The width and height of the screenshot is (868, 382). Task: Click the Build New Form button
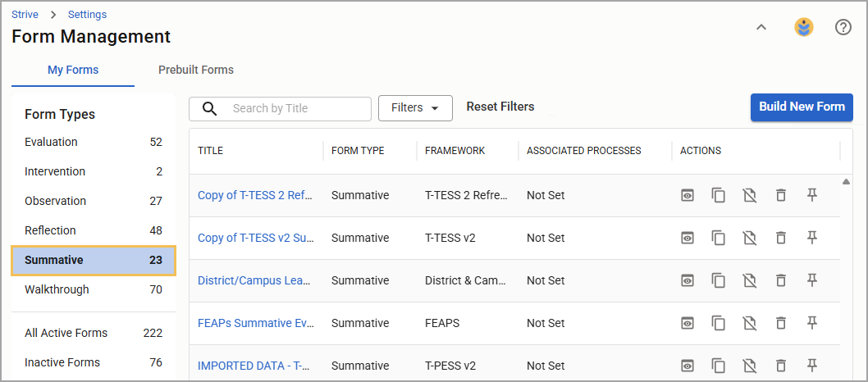tap(802, 107)
